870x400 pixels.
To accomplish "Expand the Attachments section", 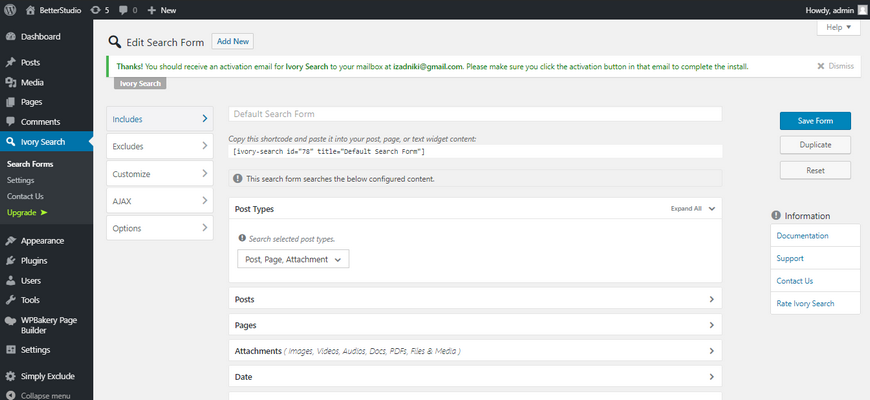I will click(475, 351).
